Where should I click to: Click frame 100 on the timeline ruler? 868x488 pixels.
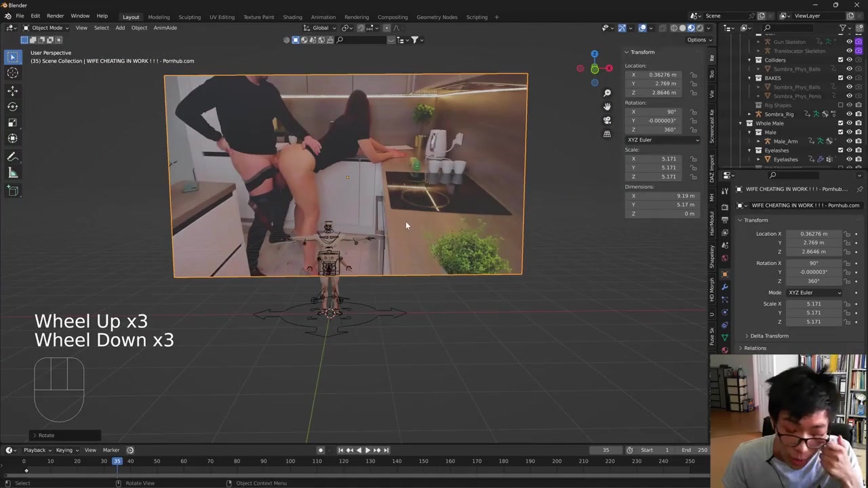[x=290, y=462]
